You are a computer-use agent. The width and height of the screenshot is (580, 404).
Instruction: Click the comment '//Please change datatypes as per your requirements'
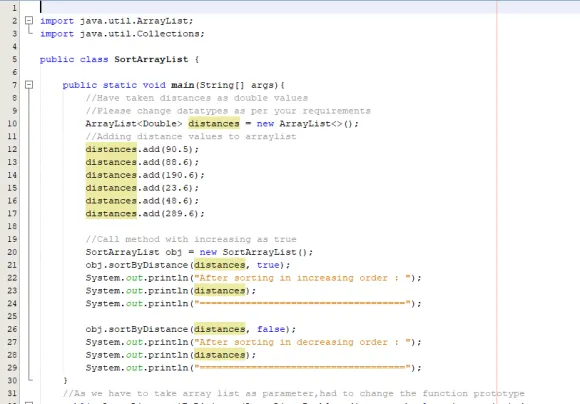coord(228,111)
